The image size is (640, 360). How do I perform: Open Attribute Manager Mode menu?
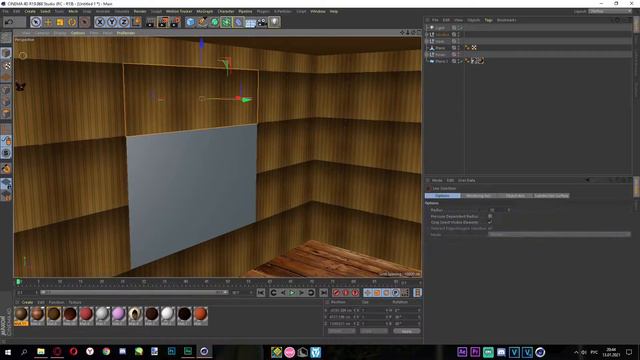(x=437, y=180)
